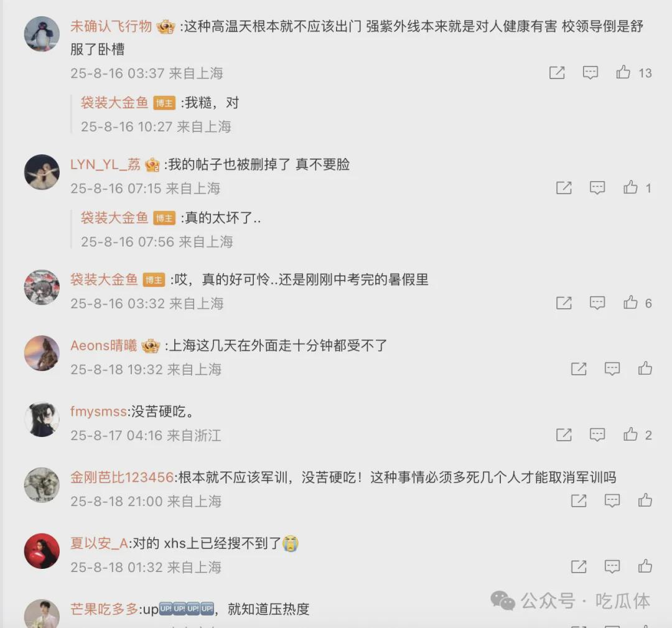Image resolution: width=672 pixels, height=628 pixels.
Task: Open 未确认飞行物 user profile link
Action: 111,27
